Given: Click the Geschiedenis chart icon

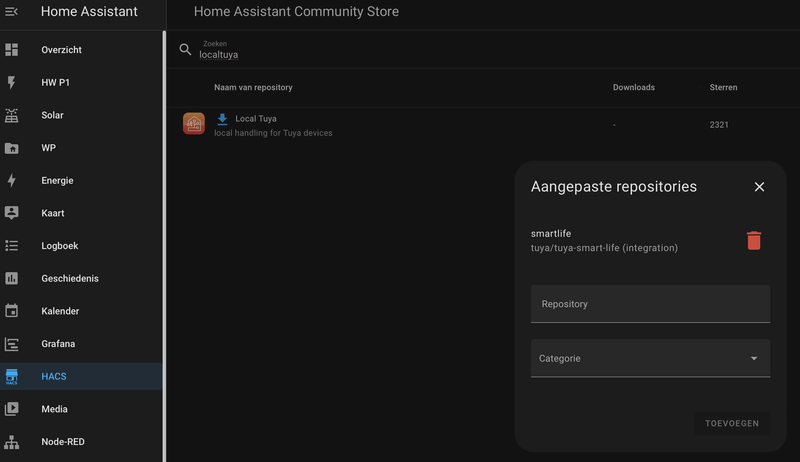Looking at the screenshot, I should point(11,278).
